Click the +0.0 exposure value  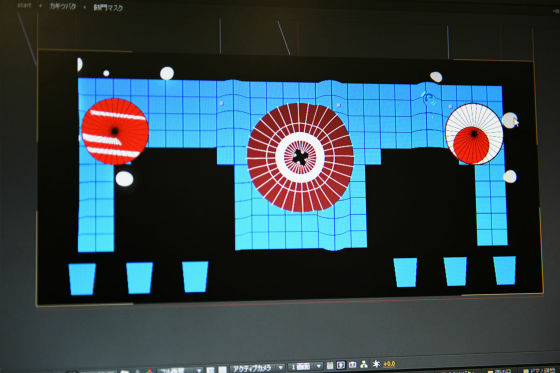click(x=389, y=364)
